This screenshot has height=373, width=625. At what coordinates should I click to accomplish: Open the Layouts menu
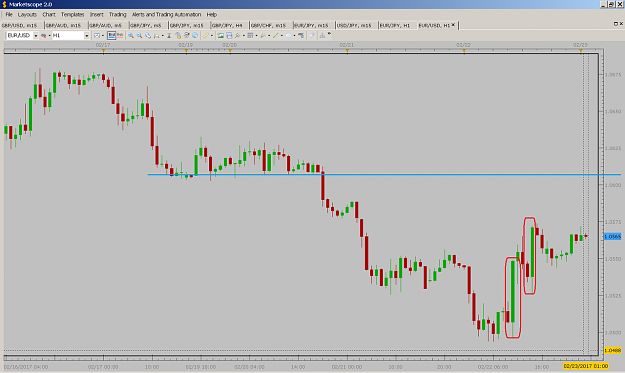(x=27, y=14)
